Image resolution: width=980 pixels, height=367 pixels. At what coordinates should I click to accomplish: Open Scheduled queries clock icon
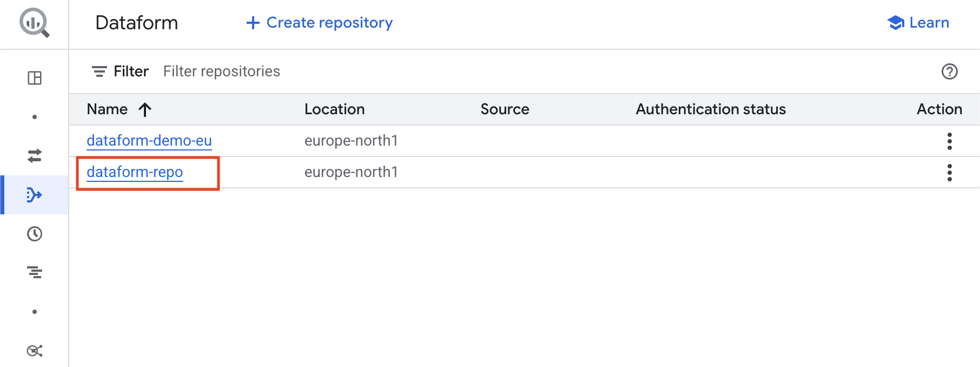point(35,234)
